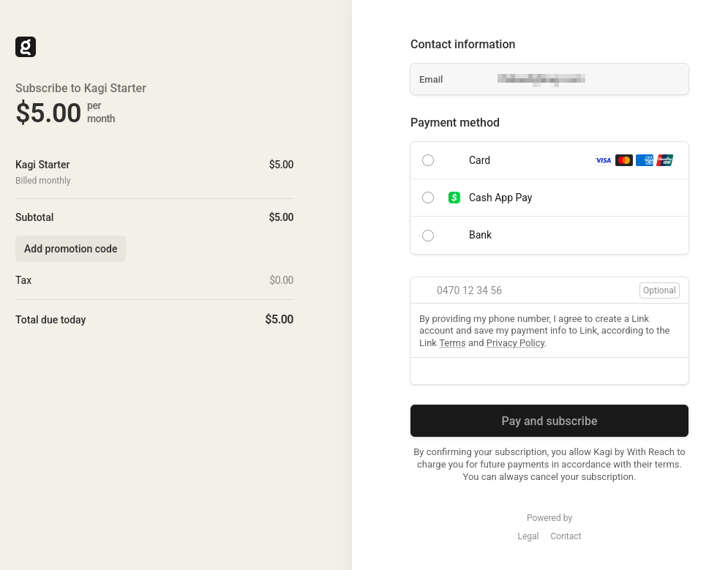This screenshot has height=570, width=728.
Task: Open the Link Terms link
Action: tap(452, 343)
